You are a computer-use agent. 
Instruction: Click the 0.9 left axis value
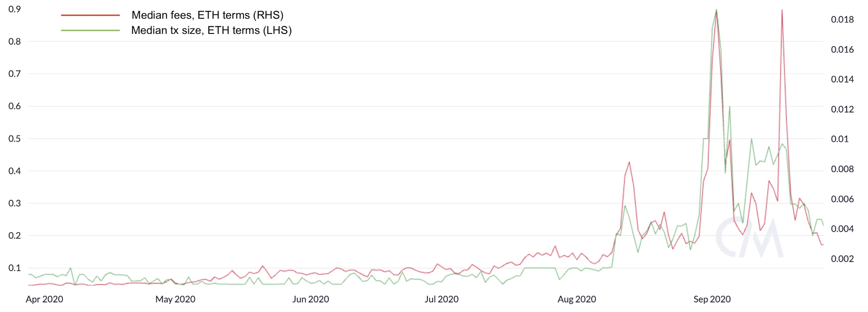[x=15, y=9]
